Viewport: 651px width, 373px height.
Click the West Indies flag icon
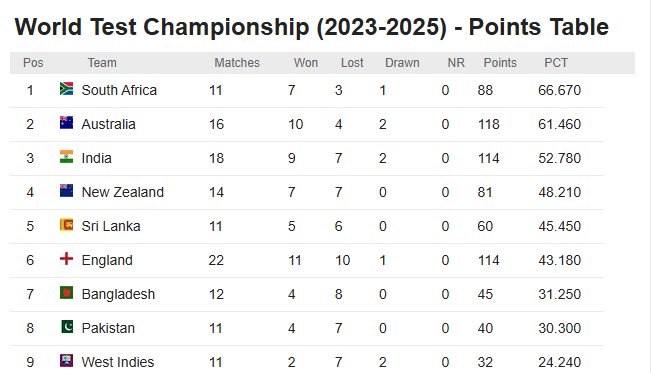pyautogui.click(x=66, y=361)
